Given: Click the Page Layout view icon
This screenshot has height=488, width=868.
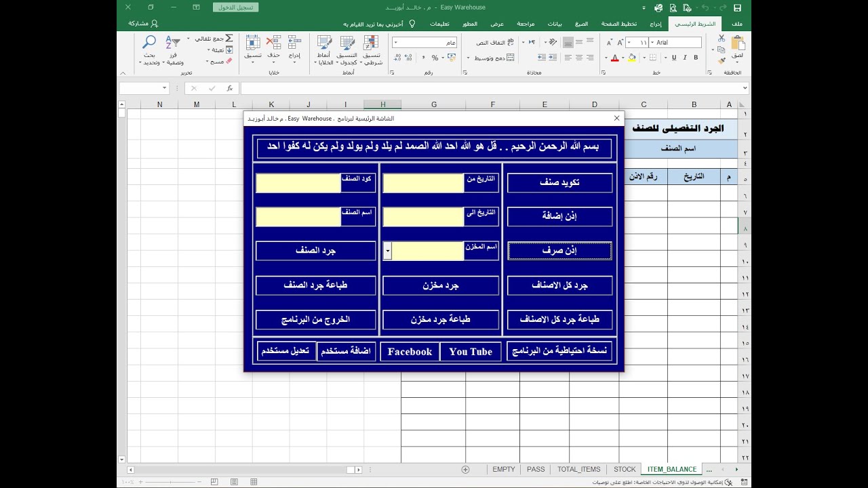Looking at the screenshot, I should click(234, 482).
